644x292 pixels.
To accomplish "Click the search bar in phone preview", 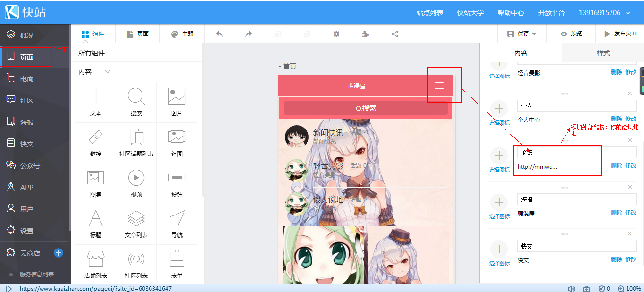I will [366, 108].
